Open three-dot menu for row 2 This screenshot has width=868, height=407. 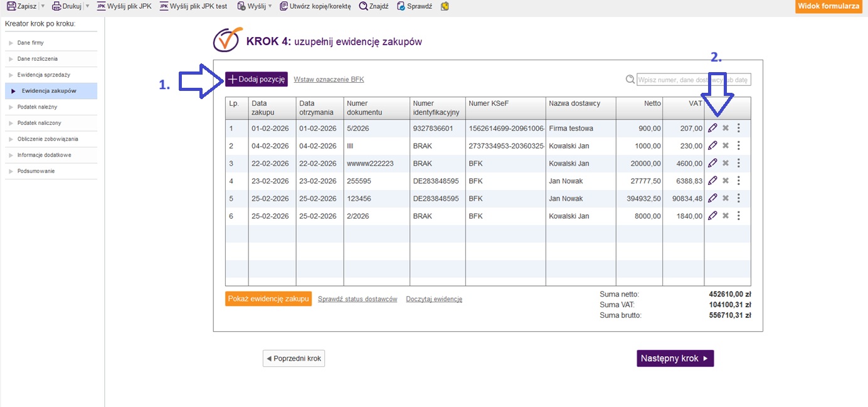pyautogui.click(x=738, y=145)
